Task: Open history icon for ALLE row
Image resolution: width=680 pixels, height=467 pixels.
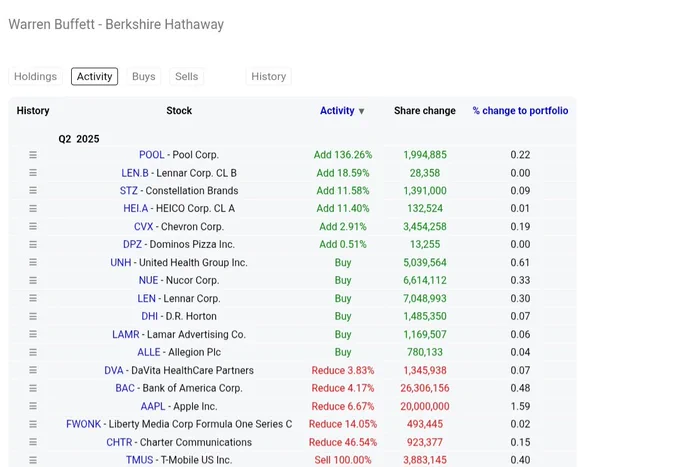Action: click(33, 353)
